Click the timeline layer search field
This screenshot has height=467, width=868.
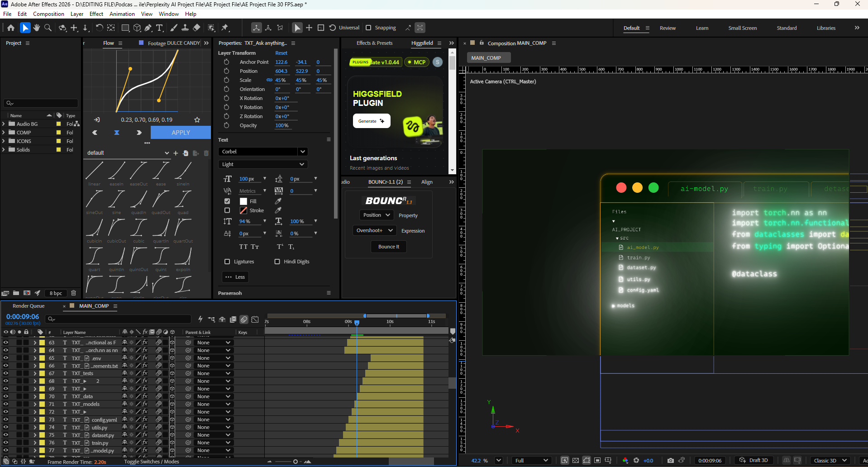click(118, 319)
